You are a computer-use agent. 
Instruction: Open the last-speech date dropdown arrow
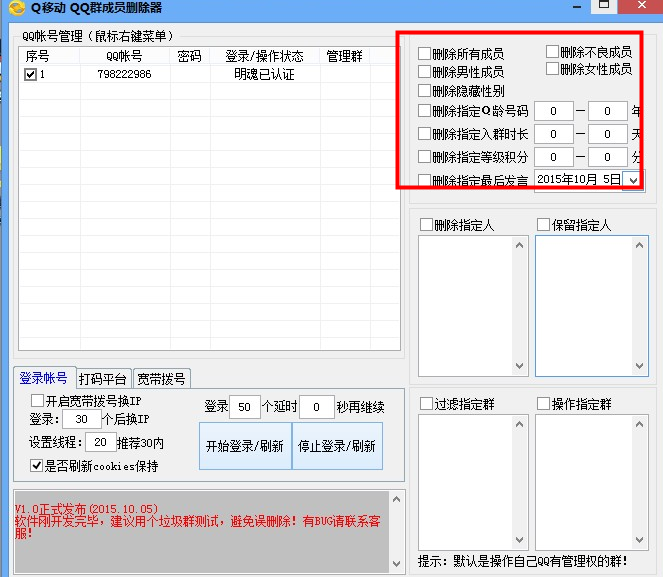pos(633,180)
